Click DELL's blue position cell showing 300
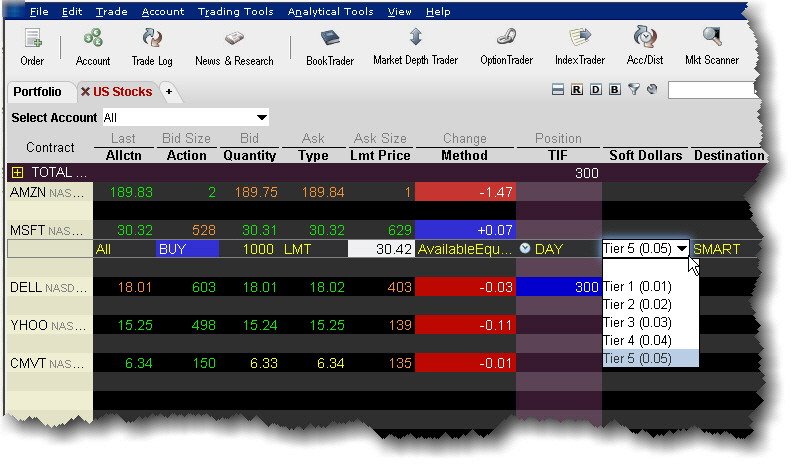Image resolution: width=797 pixels, height=464 pixels. click(x=559, y=288)
